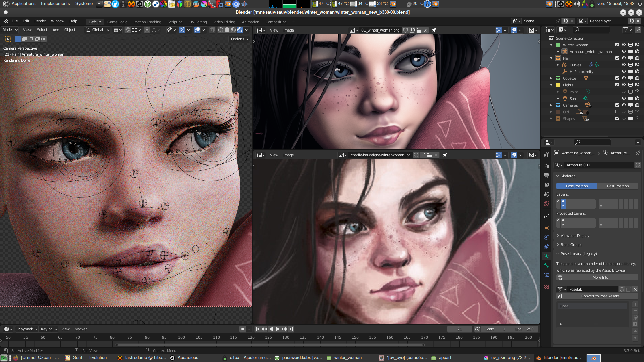
Task: Toggle auto keying record button in timeline
Action: (x=243, y=329)
